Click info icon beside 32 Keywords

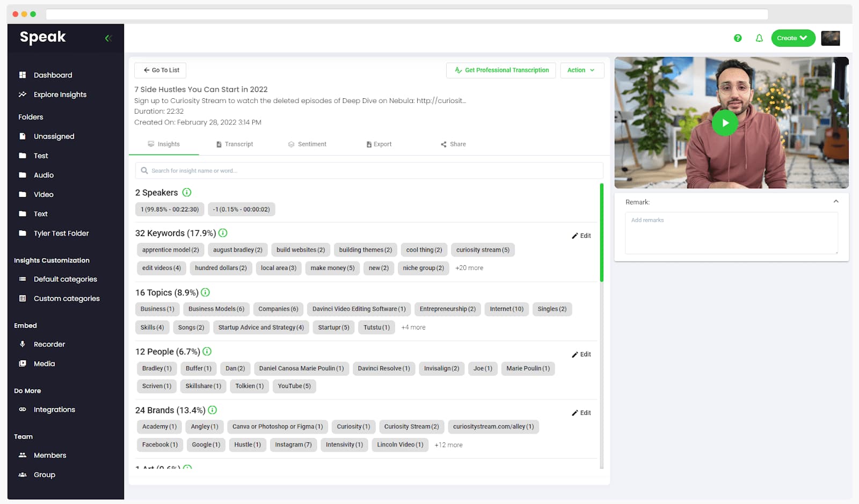[223, 233]
